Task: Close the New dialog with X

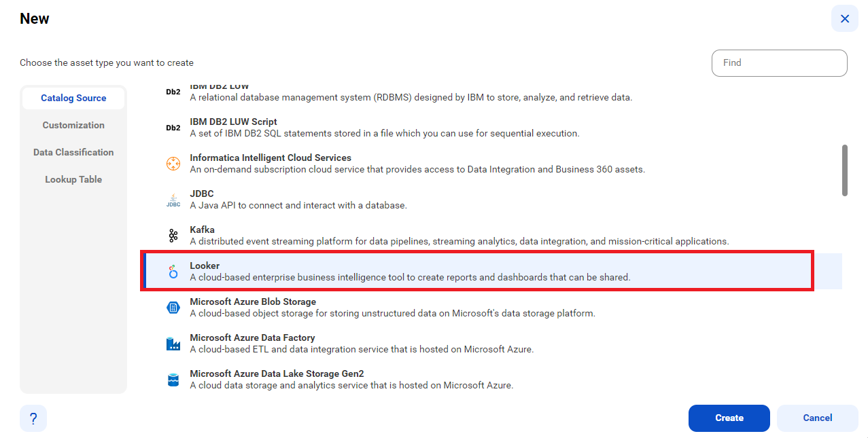Action: 845,18
